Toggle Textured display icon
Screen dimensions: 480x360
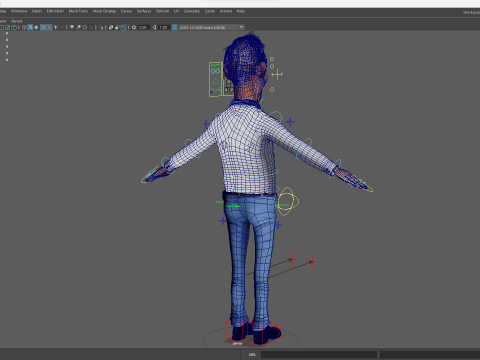(x=50, y=27)
